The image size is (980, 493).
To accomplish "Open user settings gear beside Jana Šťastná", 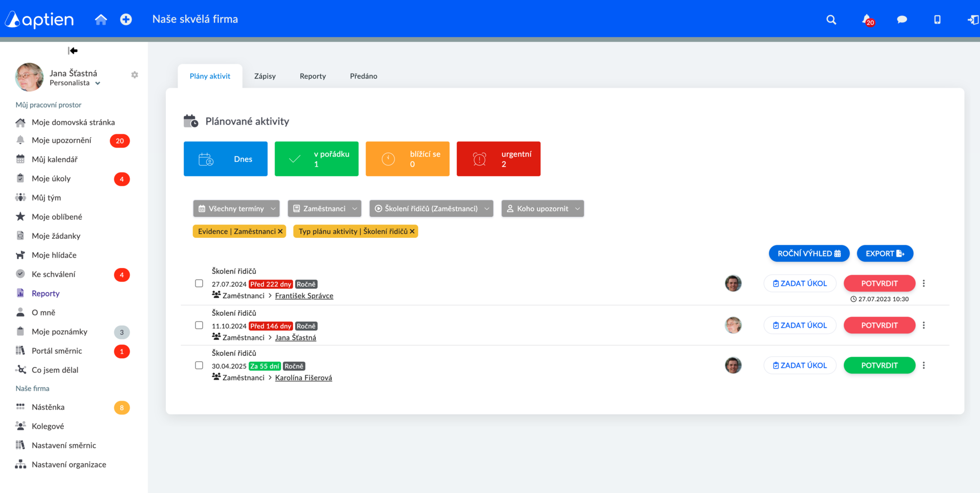I will pyautogui.click(x=135, y=75).
